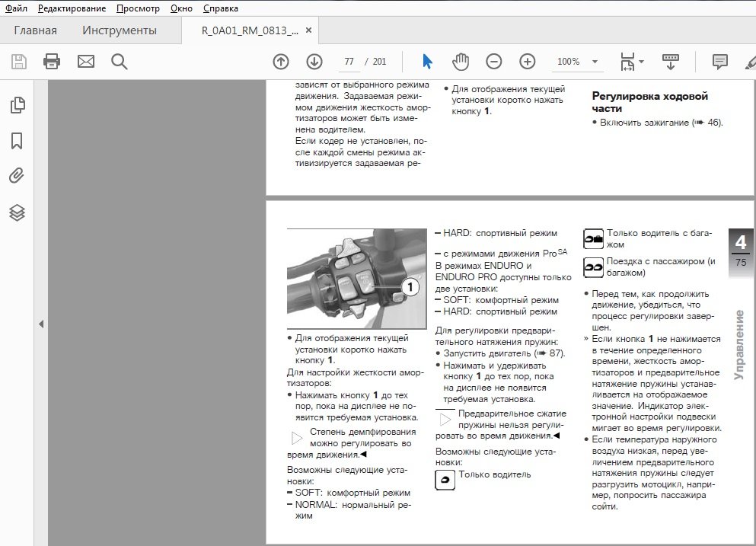Click the page number field
This screenshot has width=756, height=546.
click(349, 62)
